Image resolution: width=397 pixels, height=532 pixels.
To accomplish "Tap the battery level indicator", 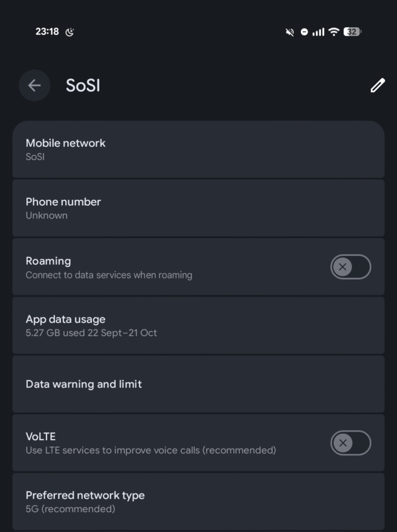I will point(352,32).
